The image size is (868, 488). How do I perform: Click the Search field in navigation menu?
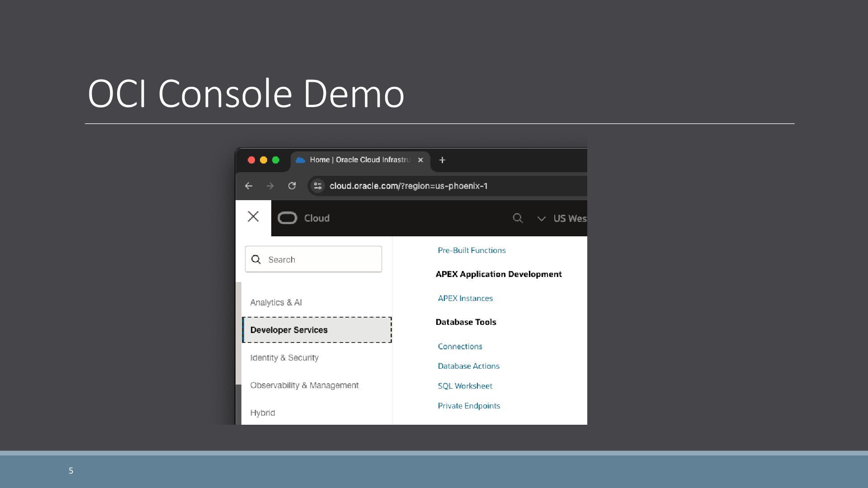pos(313,259)
